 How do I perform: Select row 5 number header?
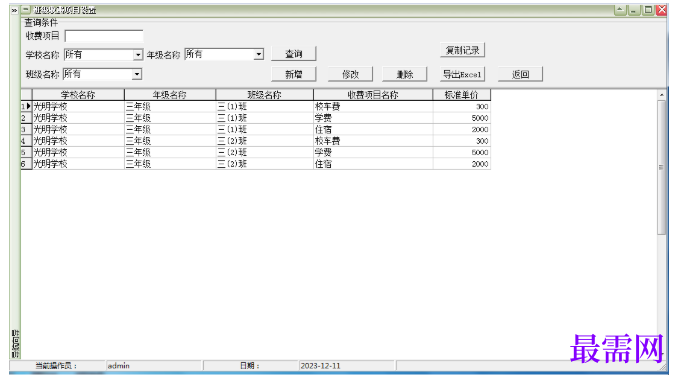[27, 152]
